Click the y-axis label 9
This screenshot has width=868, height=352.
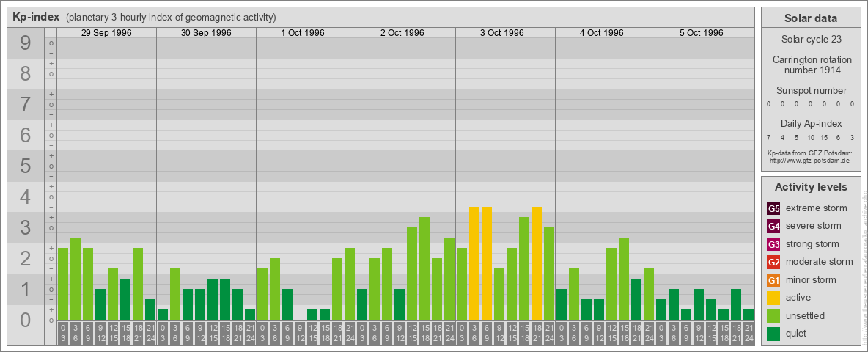click(x=26, y=43)
